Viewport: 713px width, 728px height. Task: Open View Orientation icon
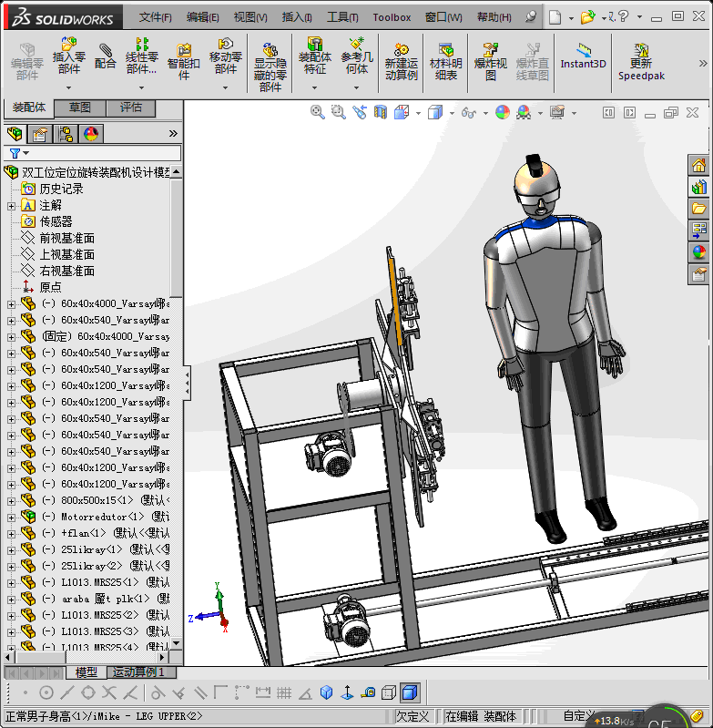click(x=402, y=112)
